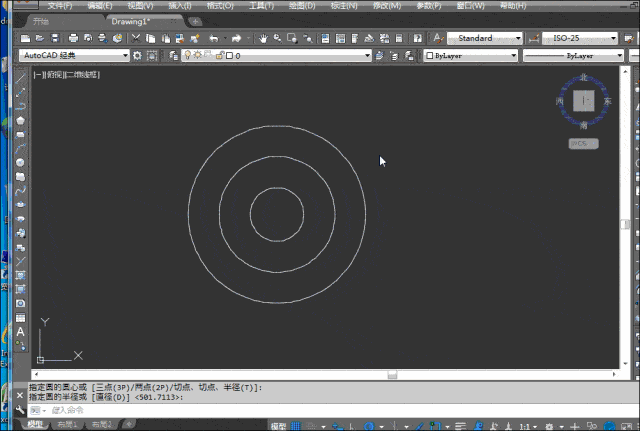Toggle layer 0 light bulb visibility
The image size is (640, 431).
pyautogui.click(x=187, y=55)
